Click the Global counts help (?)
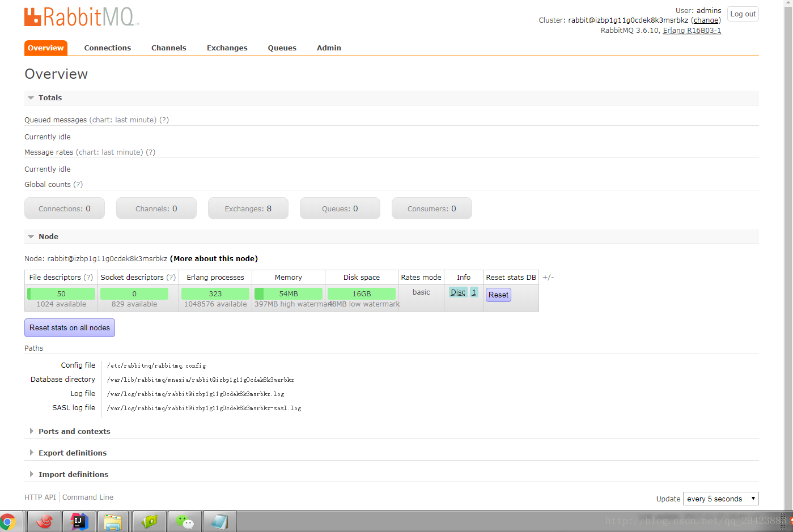This screenshot has height=532, width=793. click(x=78, y=185)
